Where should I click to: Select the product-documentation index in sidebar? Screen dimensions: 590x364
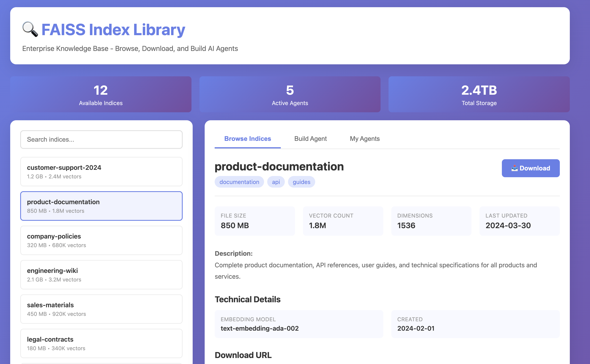pyautogui.click(x=101, y=206)
